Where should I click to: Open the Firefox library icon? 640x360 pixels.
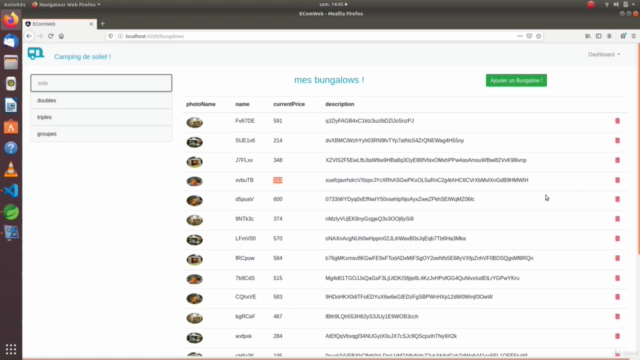coord(588,36)
